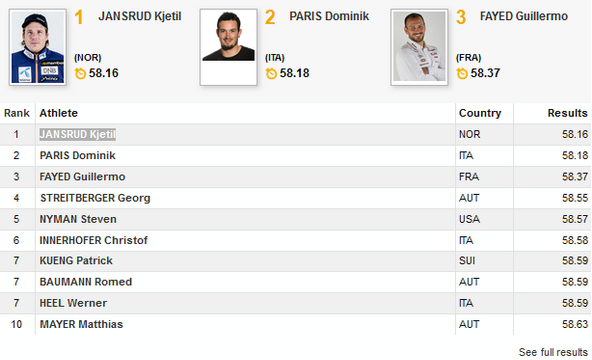Screen dimensions: 592x360
Task: Open INNERHOFER Christof's table row
Action: (x=296, y=240)
